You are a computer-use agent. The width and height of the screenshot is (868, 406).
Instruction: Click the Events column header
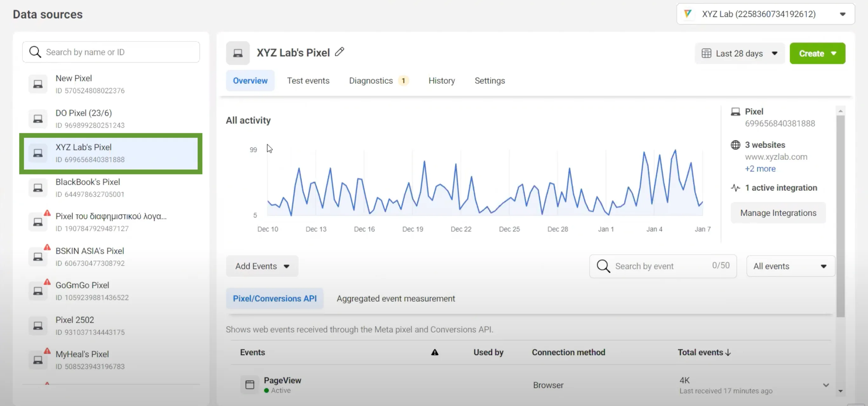[252, 352]
